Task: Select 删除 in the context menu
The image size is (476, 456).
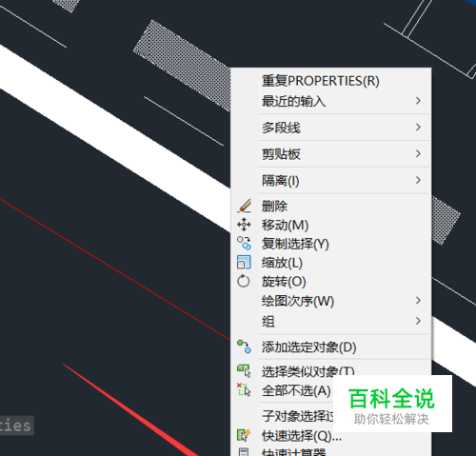Action: click(x=331, y=206)
